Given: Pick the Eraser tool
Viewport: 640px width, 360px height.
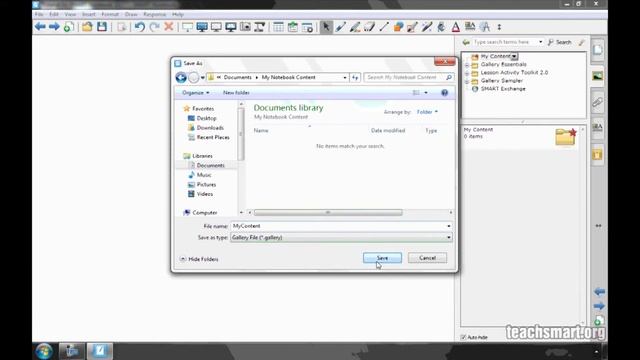Looking at the screenshot, I should (x=369, y=27).
